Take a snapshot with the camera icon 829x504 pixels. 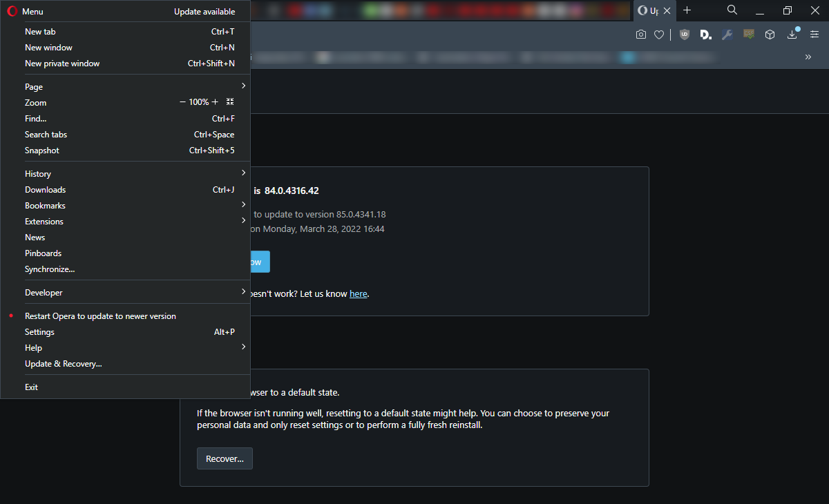[x=641, y=35]
